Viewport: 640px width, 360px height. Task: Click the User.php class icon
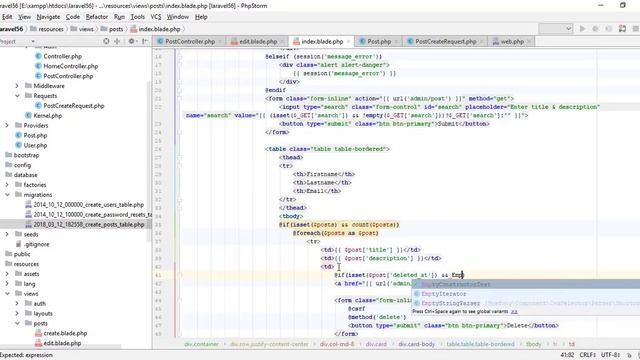18,145
